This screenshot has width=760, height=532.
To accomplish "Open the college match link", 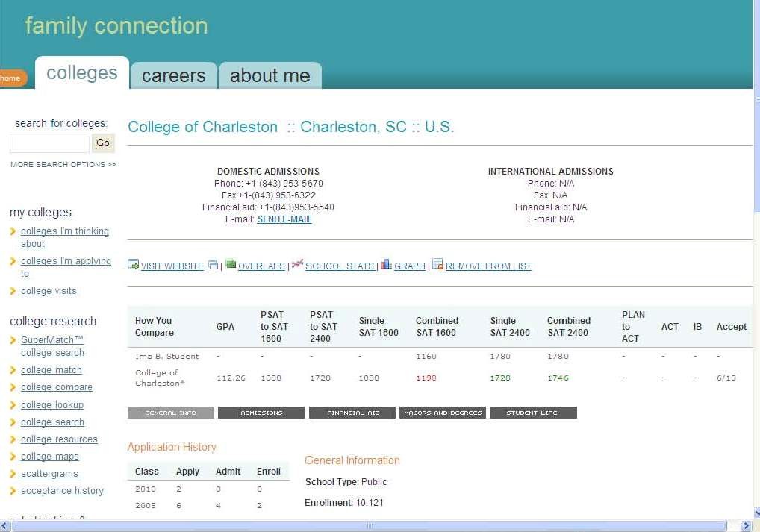I will (x=52, y=369).
